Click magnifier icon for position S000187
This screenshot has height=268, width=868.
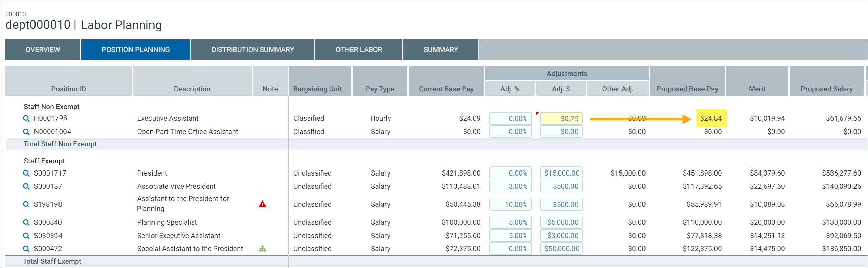[26, 186]
